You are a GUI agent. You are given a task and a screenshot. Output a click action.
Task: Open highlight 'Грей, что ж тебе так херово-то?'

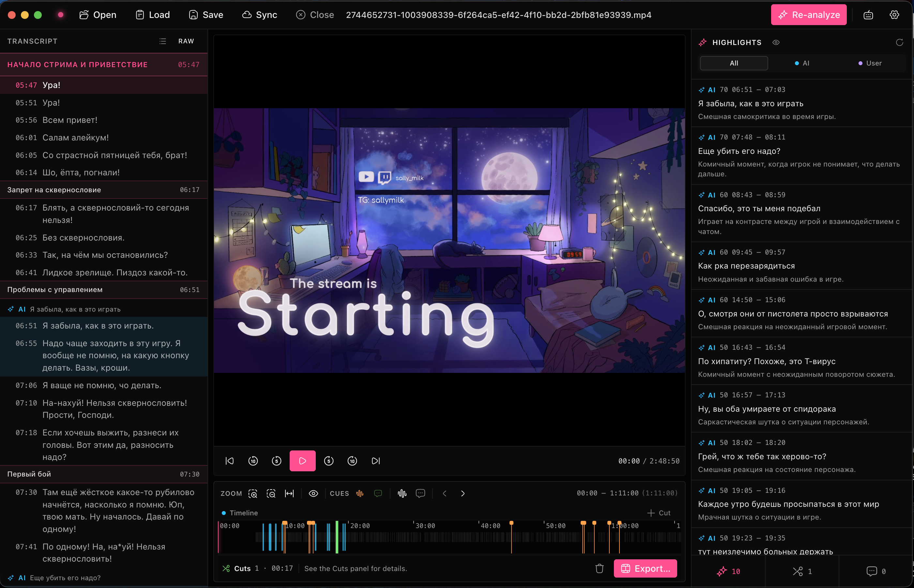802,456
